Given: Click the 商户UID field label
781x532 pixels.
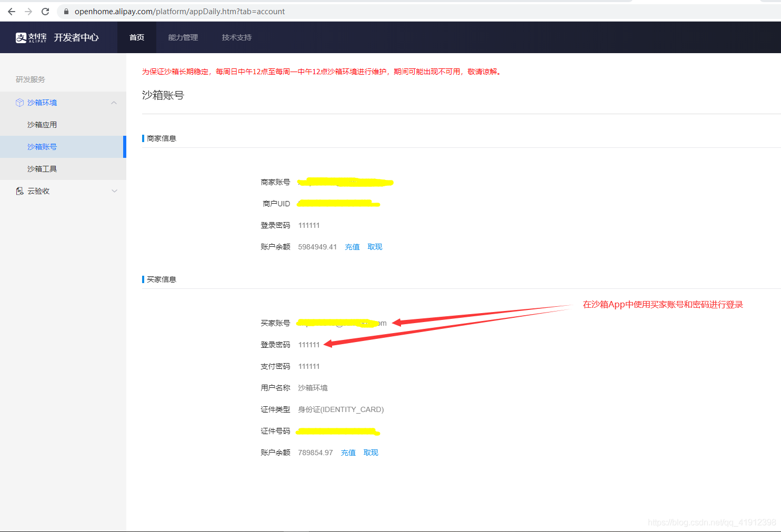Looking at the screenshot, I should 276,204.
